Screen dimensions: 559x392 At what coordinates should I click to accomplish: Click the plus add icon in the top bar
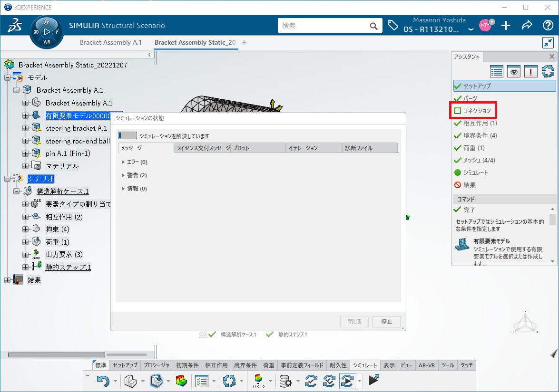(506, 25)
